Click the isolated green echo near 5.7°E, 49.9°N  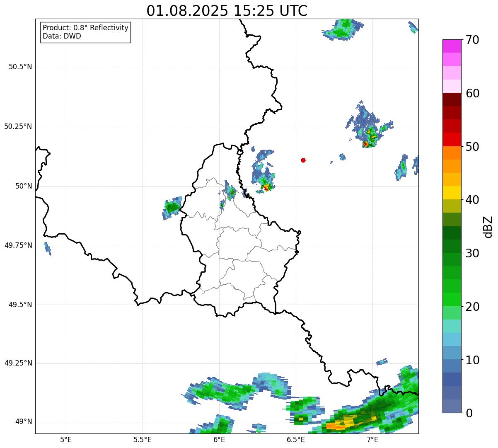(x=172, y=208)
